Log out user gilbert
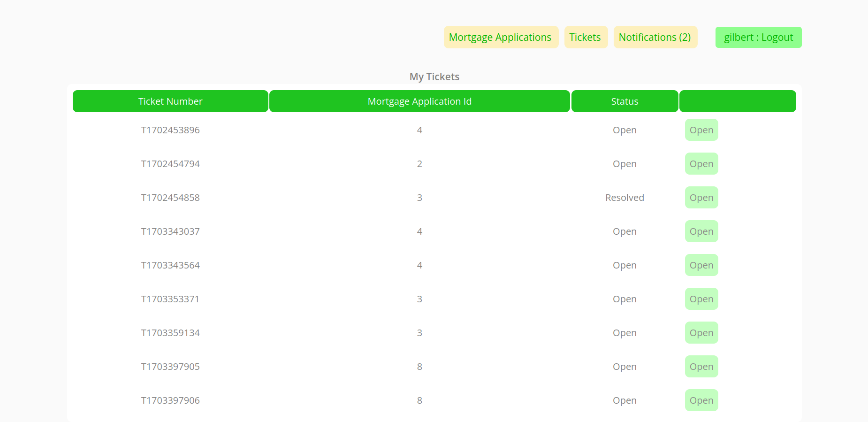The width and height of the screenshot is (868, 422). pos(758,37)
